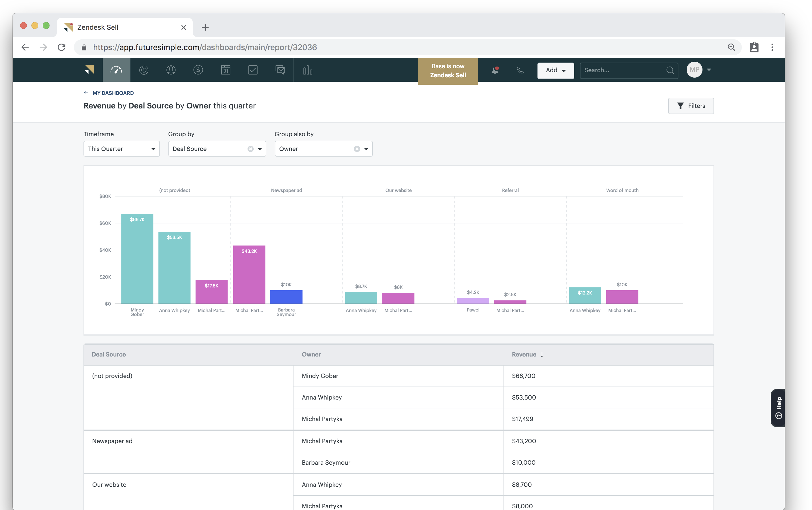Open the Reports bar chart icon
Viewport: 812px width, 510px height.
[307, 70]
